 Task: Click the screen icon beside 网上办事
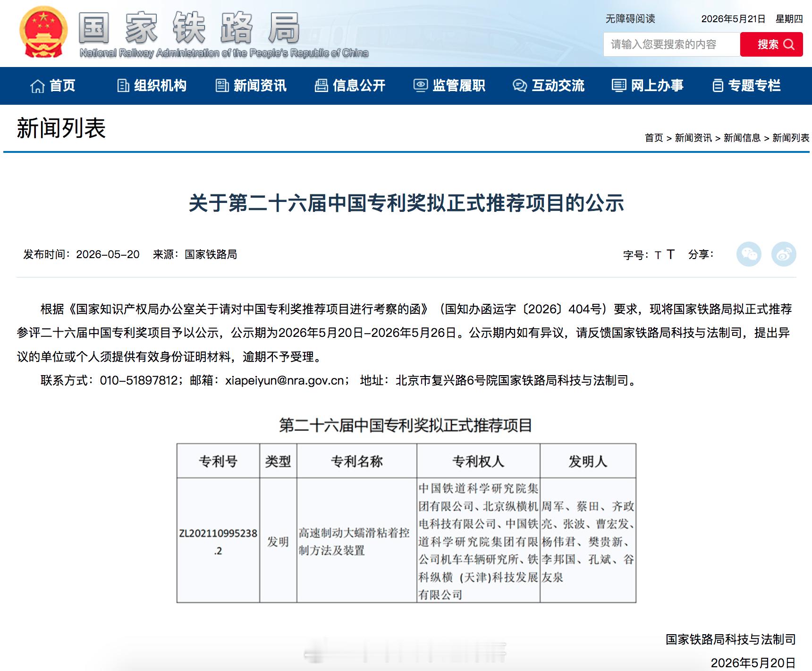(x=619, y=85)
